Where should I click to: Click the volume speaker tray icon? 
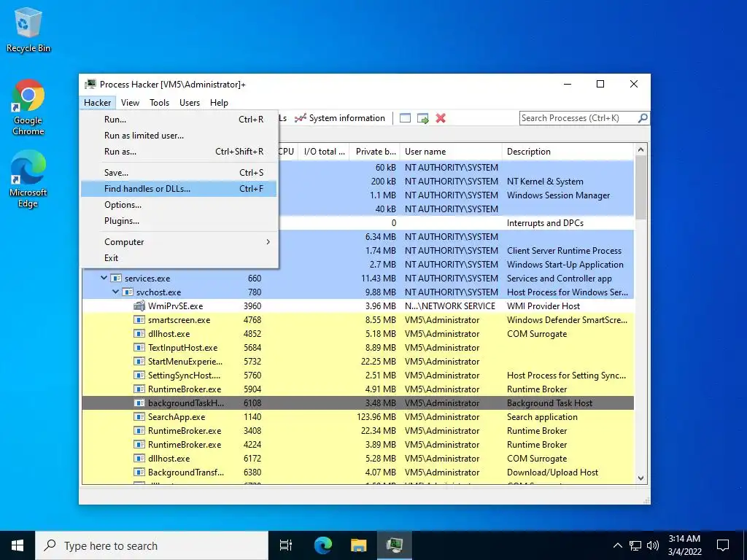coord(653,545)
